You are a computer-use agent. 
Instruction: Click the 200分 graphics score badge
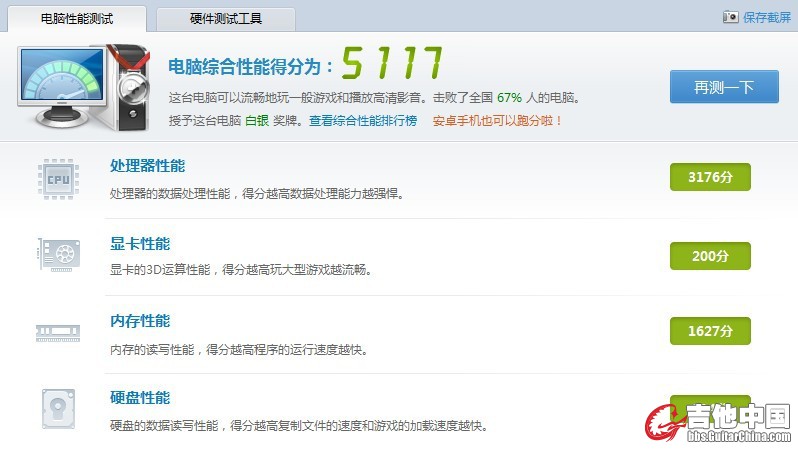(x=710, y=255)
